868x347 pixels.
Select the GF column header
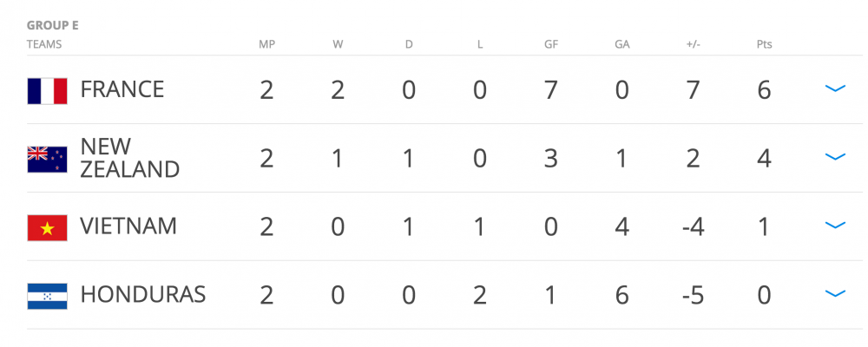[550, 43]
